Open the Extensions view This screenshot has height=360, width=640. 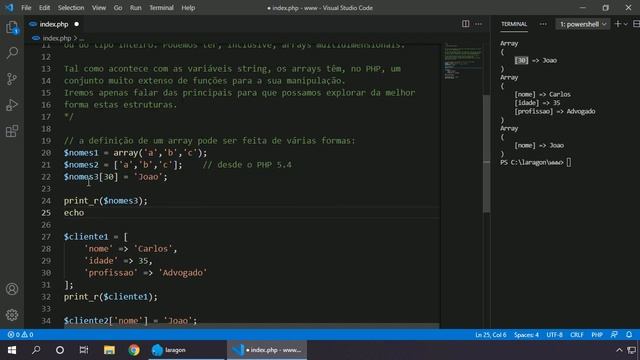click(12, 131)
